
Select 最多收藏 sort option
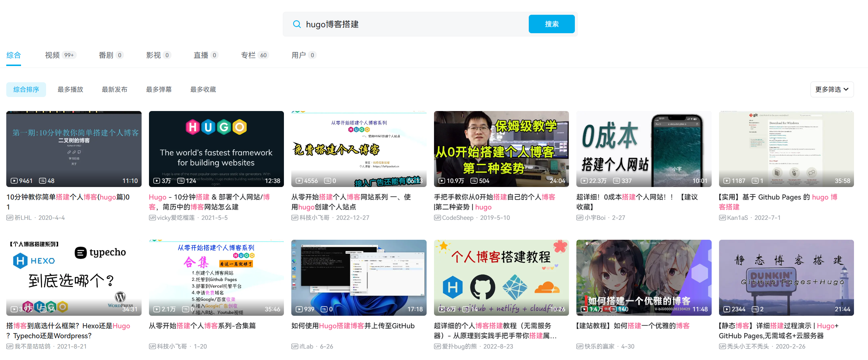203,90
